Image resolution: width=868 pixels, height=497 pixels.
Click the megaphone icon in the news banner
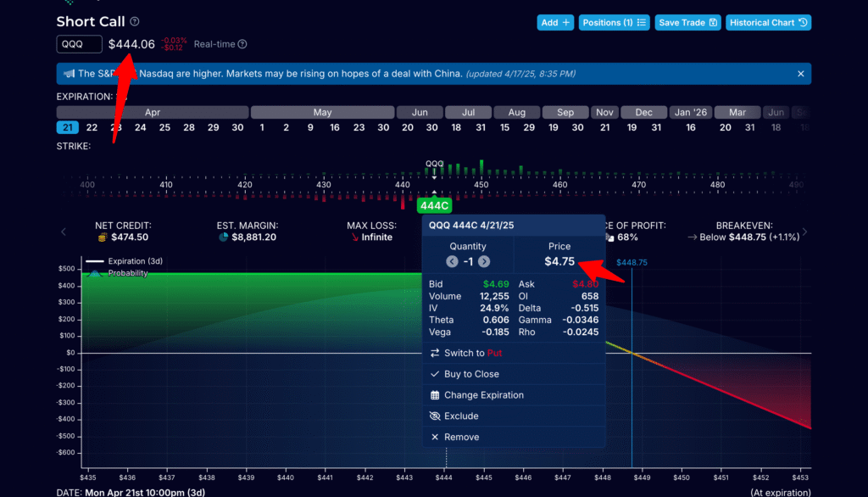tap(70, 74)
